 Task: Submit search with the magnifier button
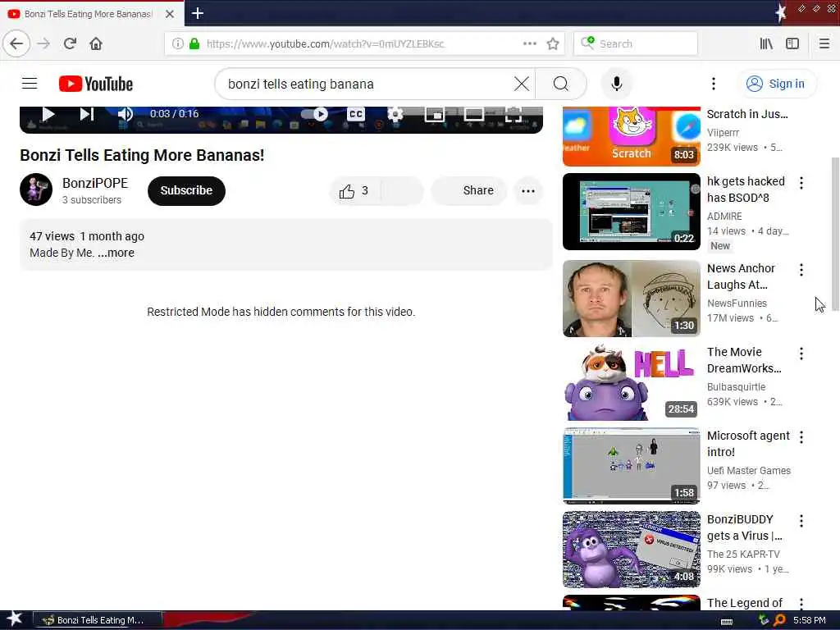[561, 84]
